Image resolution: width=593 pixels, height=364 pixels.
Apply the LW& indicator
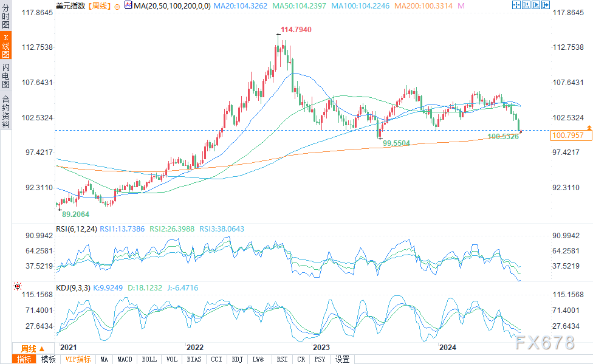pyautogui.click(x=258, y=359)
